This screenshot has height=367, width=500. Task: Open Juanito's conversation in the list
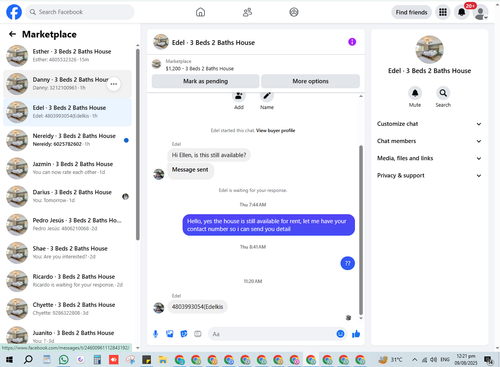coord(67,335)
